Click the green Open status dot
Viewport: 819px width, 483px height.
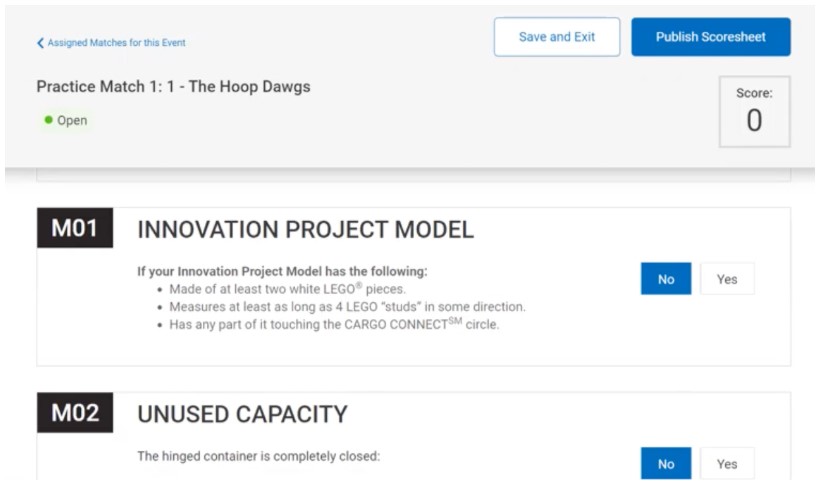pyautogui.click(x=47, y=121)
